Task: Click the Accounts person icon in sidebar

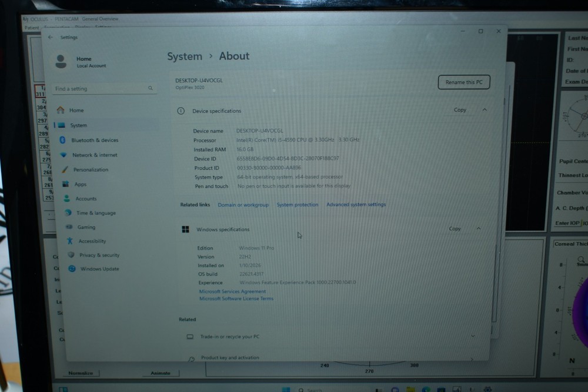Action: 67,198
